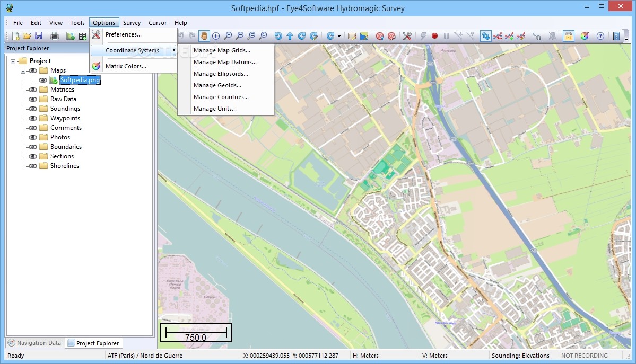Expand toolbar overflow options arrow
Viewport: 636px width, 364px height.
[x=626, y=39]
